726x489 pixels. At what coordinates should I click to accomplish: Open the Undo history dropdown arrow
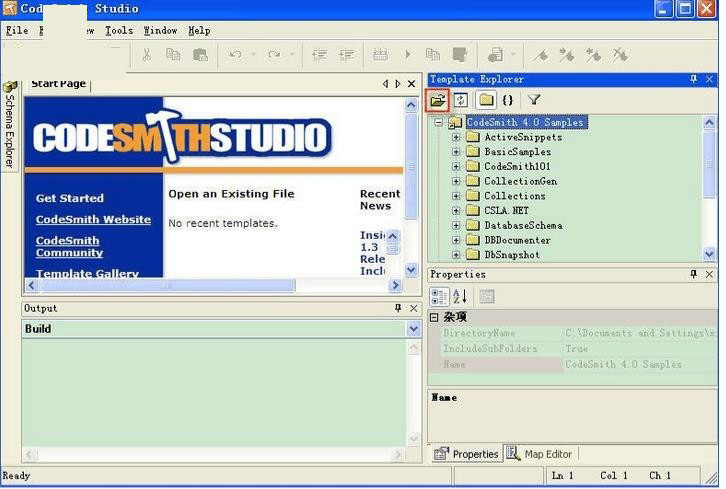point(253,55)
